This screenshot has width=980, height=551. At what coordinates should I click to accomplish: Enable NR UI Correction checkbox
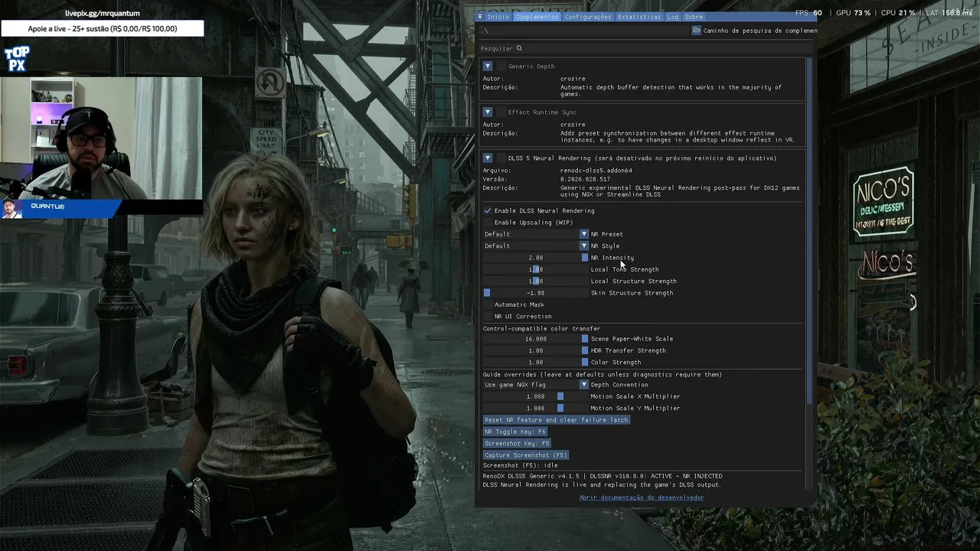(488, 316)
